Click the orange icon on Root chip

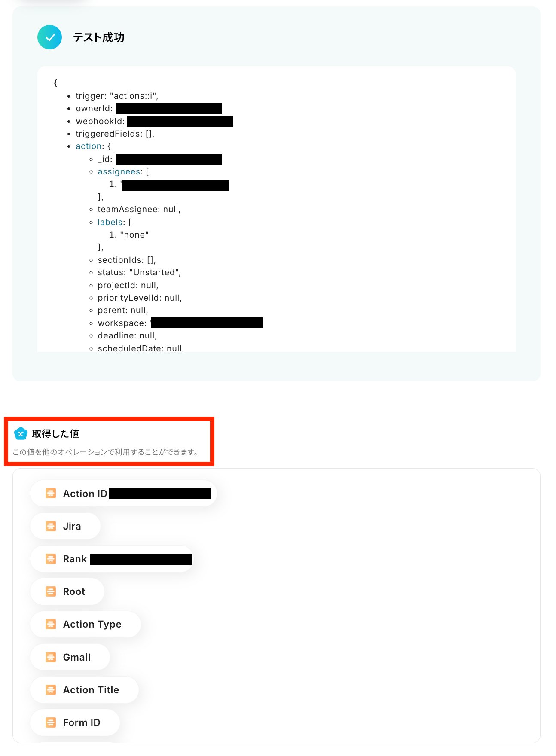(x=51, y=591)
